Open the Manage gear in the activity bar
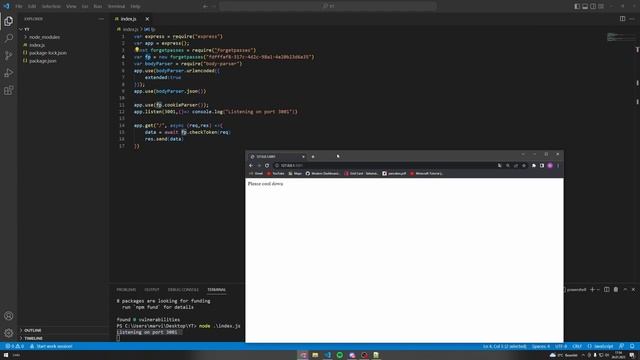This screenshot has height=360, width=640. coord(9,333)
